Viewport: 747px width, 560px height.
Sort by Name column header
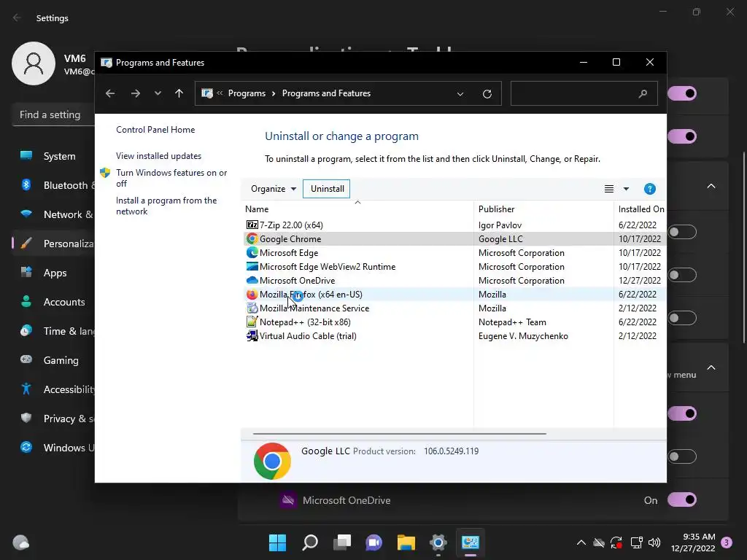click(357, 209)
